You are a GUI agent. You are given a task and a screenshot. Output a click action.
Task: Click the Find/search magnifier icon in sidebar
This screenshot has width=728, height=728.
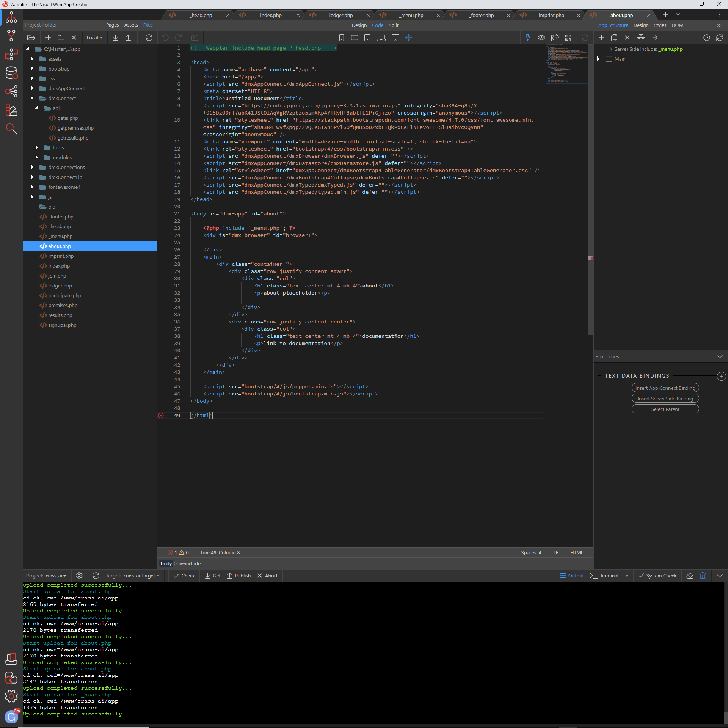point(11,129)
